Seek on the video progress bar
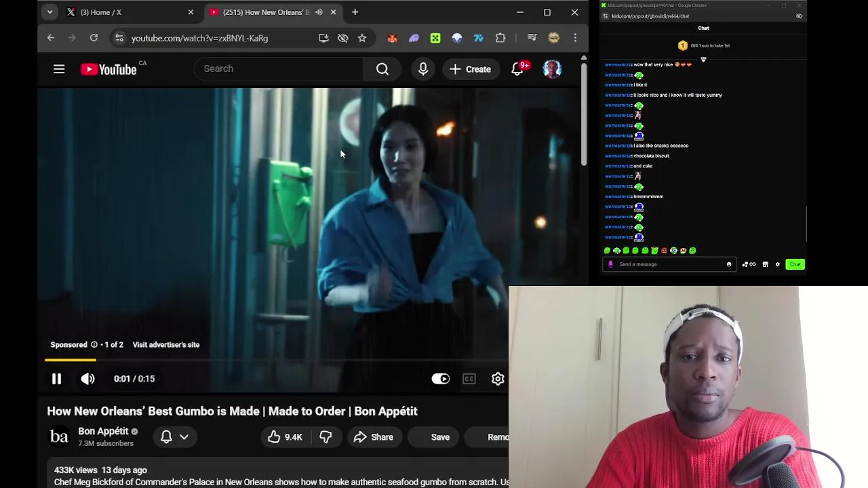This screenshot has height=488, width=868. (x=277, y=360)
